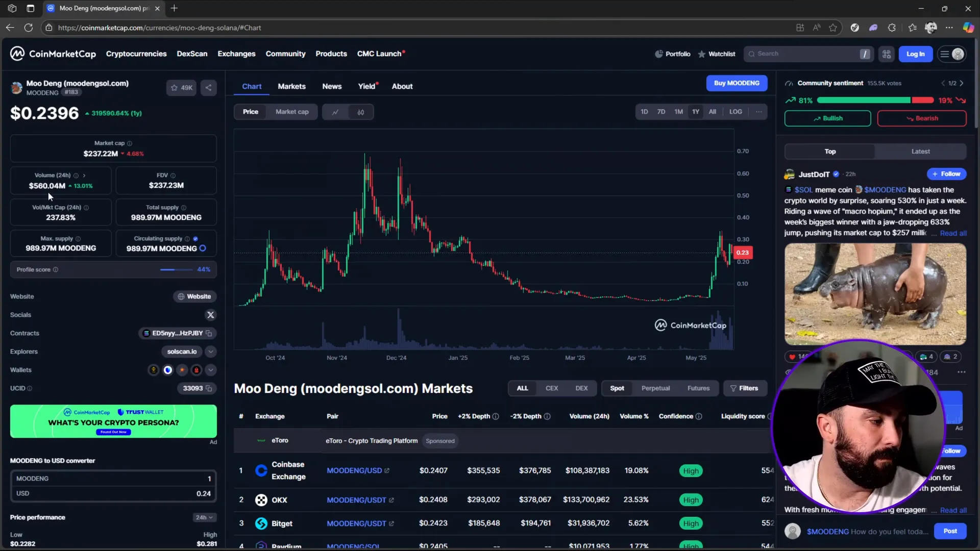Click the red 0.23 price marker
980x551 pixels.
click(x=743, y=253)
